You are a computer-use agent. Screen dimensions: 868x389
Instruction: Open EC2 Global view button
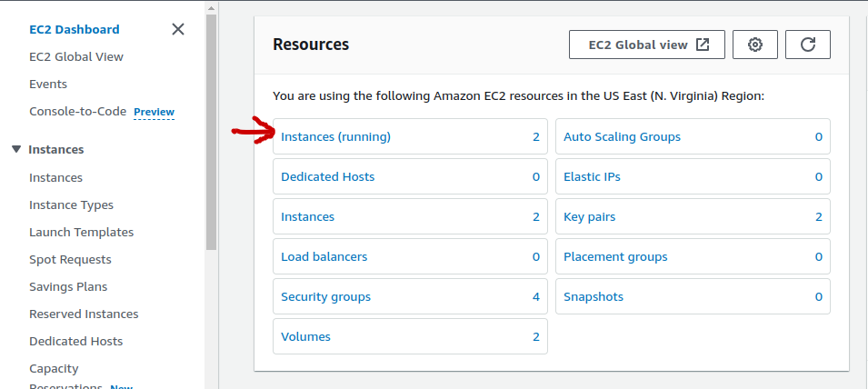(647, 45)
